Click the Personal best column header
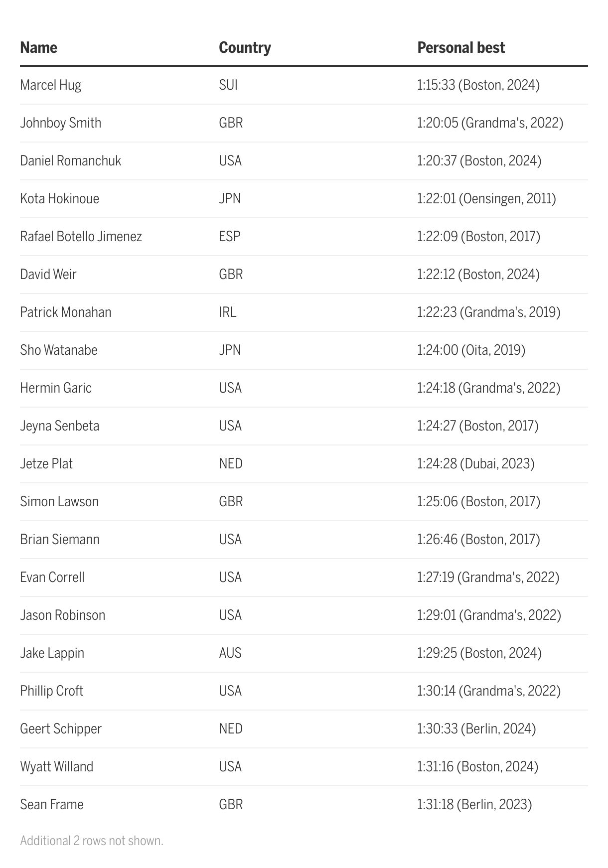 click(461, 47)
